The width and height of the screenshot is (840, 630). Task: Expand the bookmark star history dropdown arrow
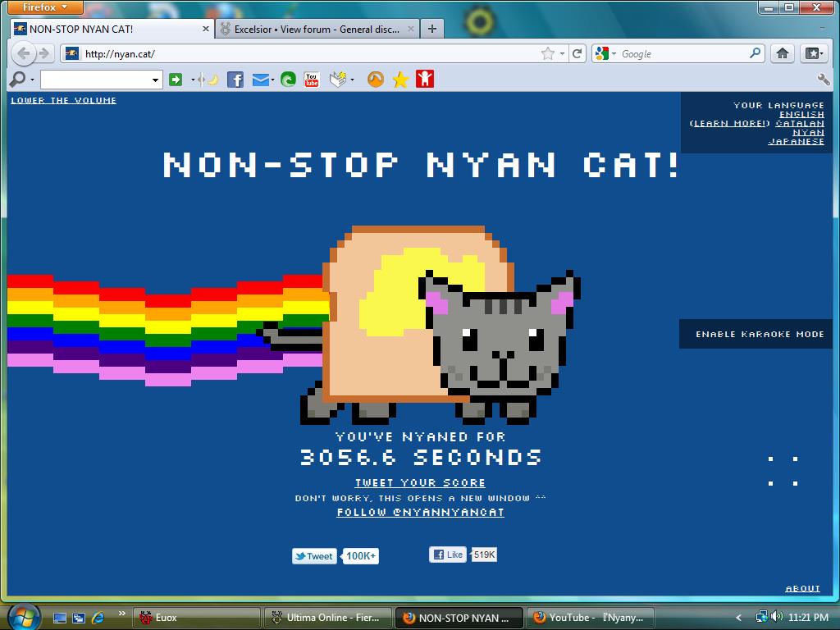(561, 53)
